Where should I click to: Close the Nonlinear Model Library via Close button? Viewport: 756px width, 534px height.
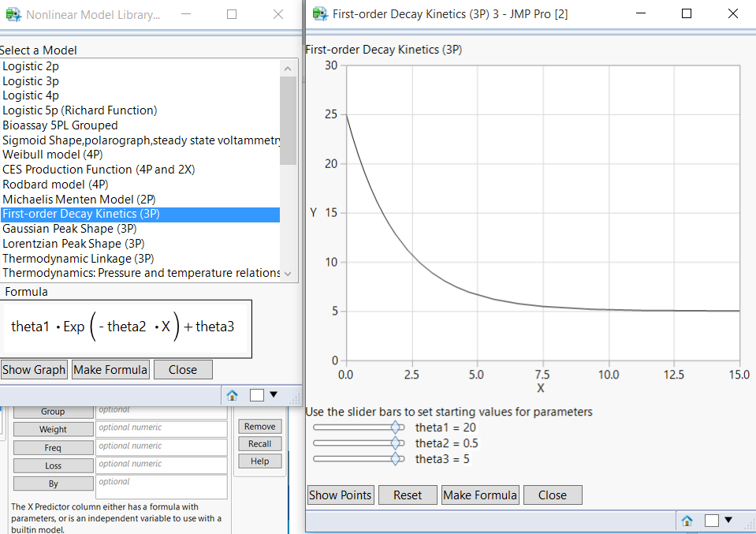pos(183,369)
